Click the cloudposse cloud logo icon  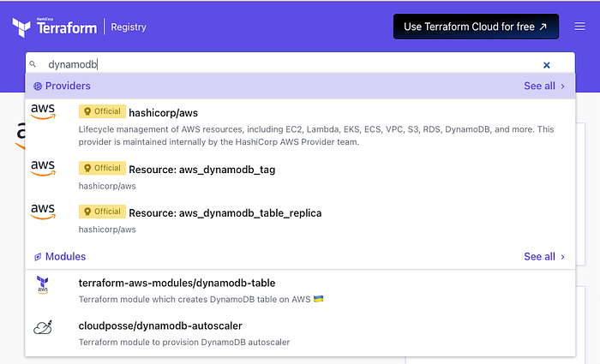43,328
